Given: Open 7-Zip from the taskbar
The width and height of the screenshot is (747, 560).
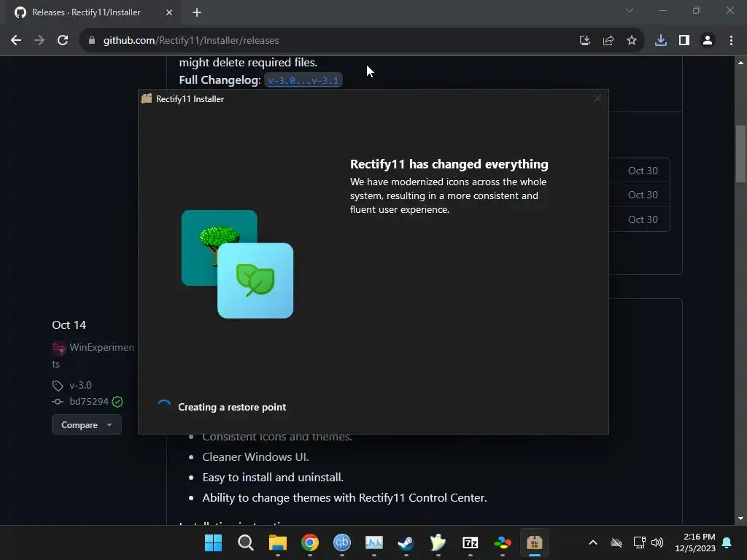Looking at the screenshot, I should coord(471,542).
